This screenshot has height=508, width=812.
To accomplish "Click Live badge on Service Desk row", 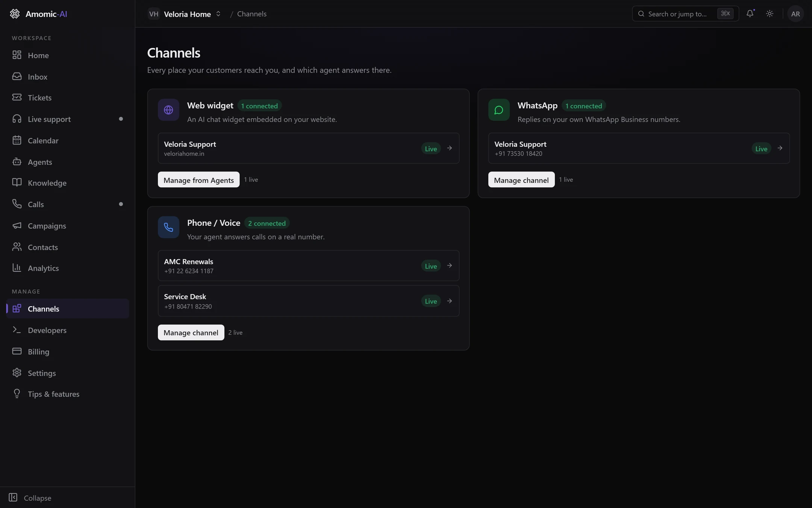I will point(431,301).
